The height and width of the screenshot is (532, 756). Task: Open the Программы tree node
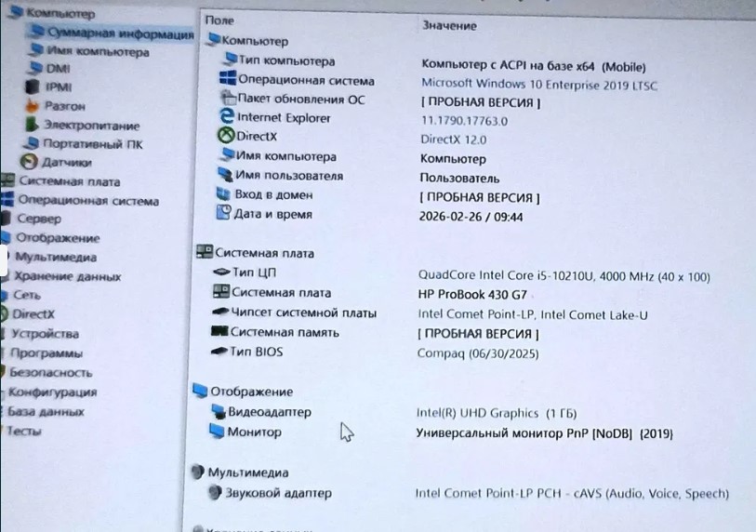coord(46,353)
